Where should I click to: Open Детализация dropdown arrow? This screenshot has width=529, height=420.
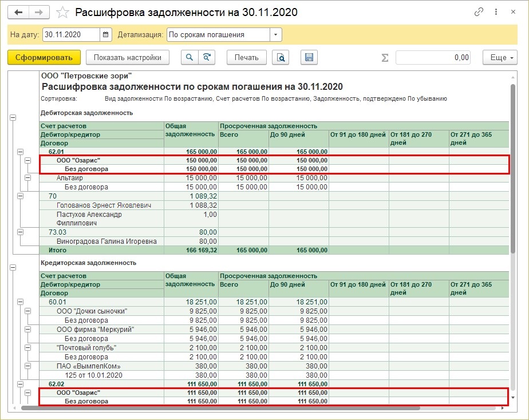coord(275,35)
